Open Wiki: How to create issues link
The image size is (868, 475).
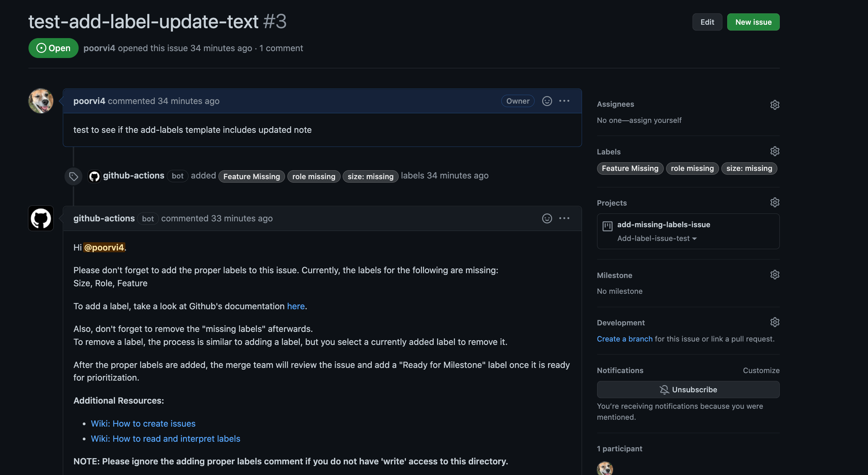pyautogui.click(x=143, y=424)
